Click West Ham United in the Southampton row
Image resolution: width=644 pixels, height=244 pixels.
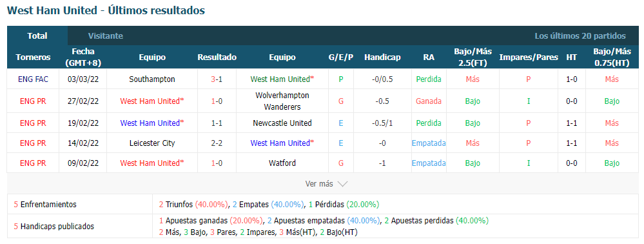point(282,79)
